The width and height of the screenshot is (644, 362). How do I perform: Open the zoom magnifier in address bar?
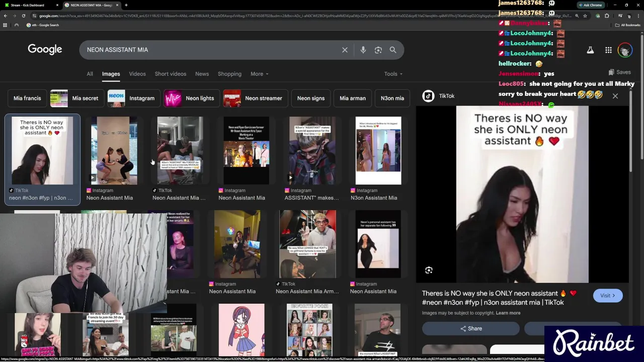click(x=577, y=16)
